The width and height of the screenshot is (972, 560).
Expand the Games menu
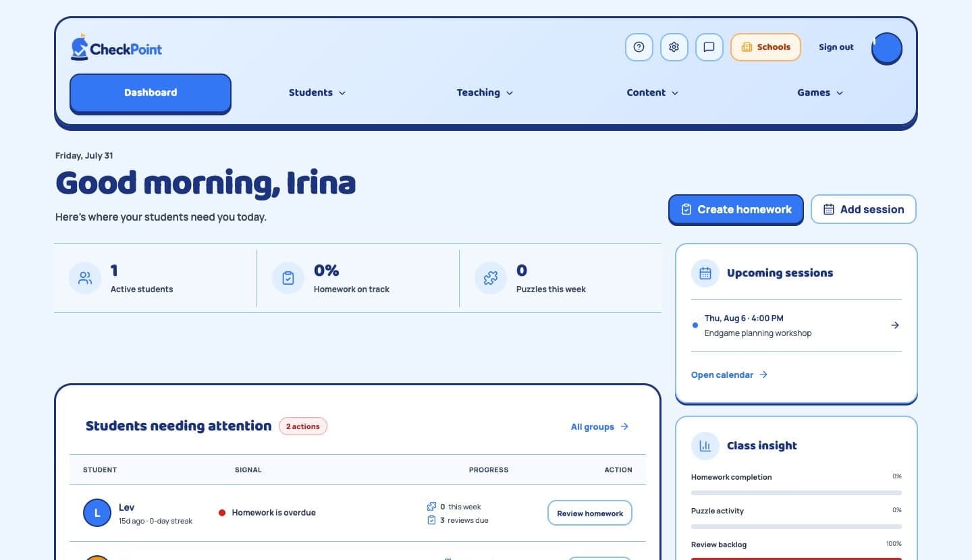point(820,93)
